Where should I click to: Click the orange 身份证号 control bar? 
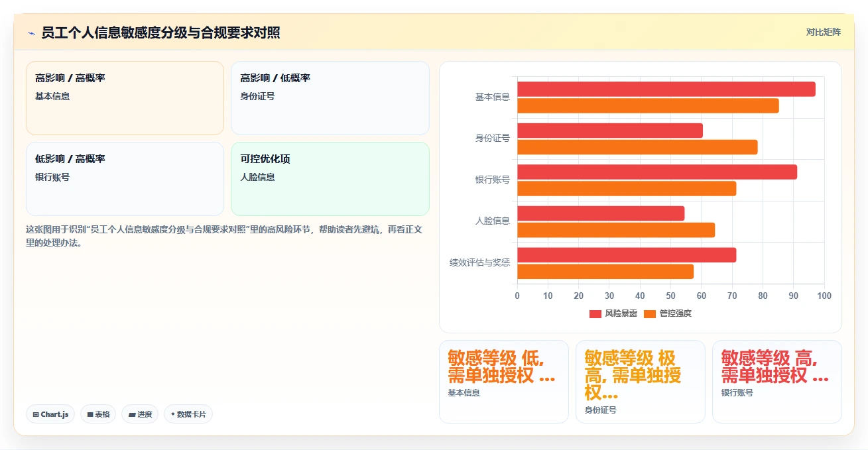tap(637, 147)
